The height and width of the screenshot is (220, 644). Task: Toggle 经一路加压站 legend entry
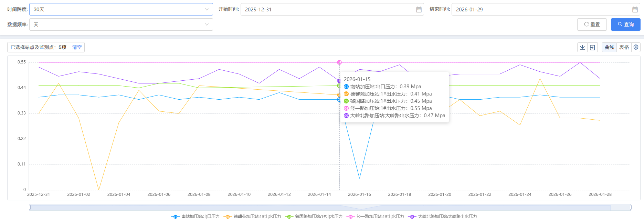click(375, 217)
